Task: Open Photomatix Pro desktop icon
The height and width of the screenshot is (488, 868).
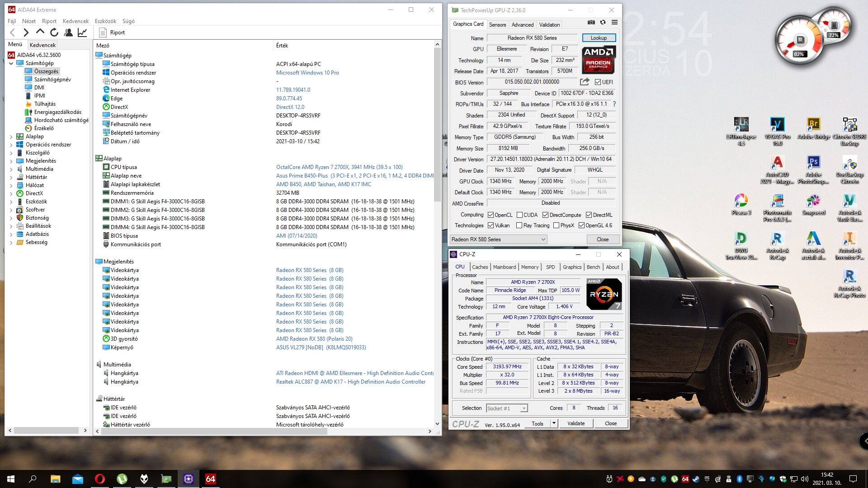Action: [777, 207]
